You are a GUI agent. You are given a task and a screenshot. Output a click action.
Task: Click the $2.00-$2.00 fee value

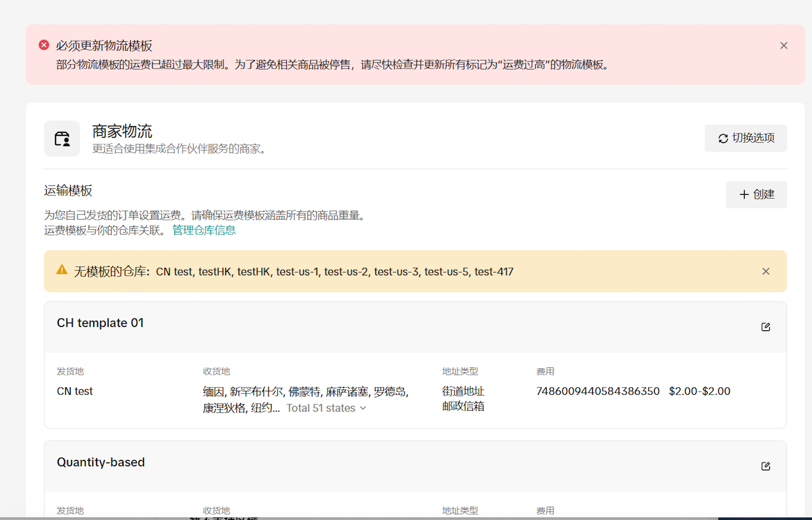[x=699, y=391]
